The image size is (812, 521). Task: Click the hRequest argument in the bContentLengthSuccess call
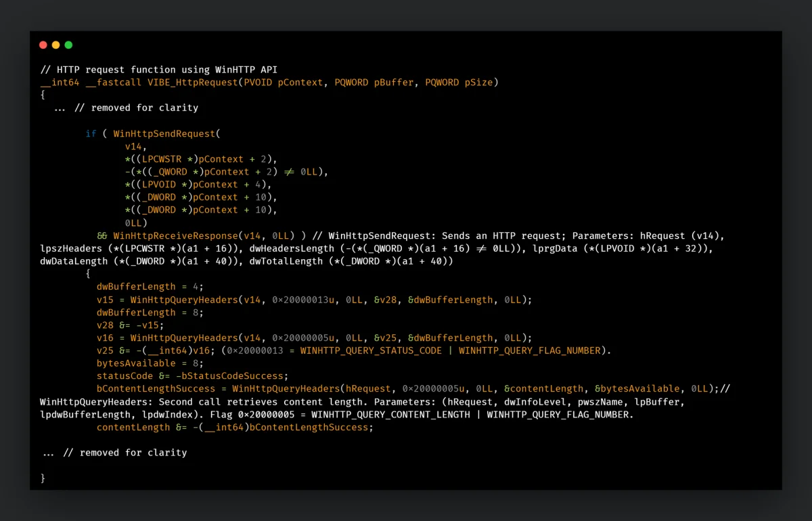click(x=368, y=388)
